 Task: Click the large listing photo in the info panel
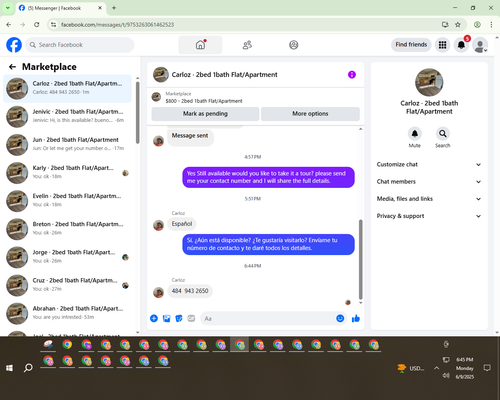point(429,82)
